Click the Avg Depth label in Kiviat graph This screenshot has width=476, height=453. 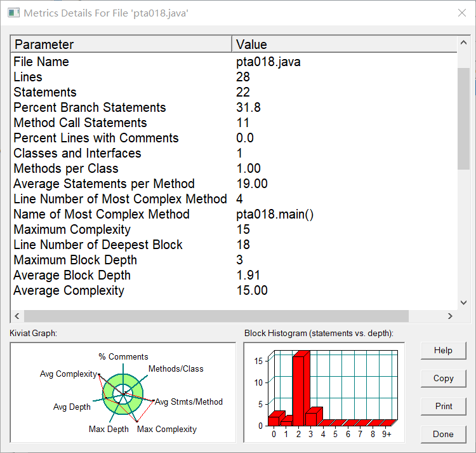tap(72, 407)
